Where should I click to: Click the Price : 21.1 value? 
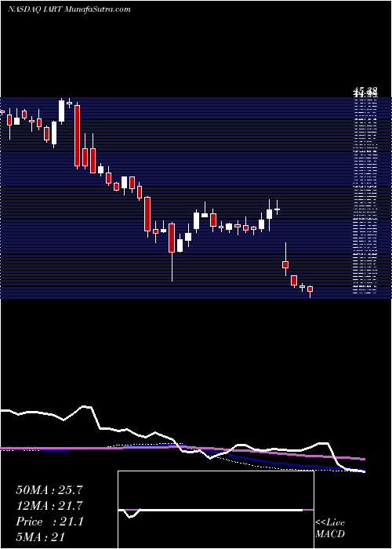coord(49,522)
